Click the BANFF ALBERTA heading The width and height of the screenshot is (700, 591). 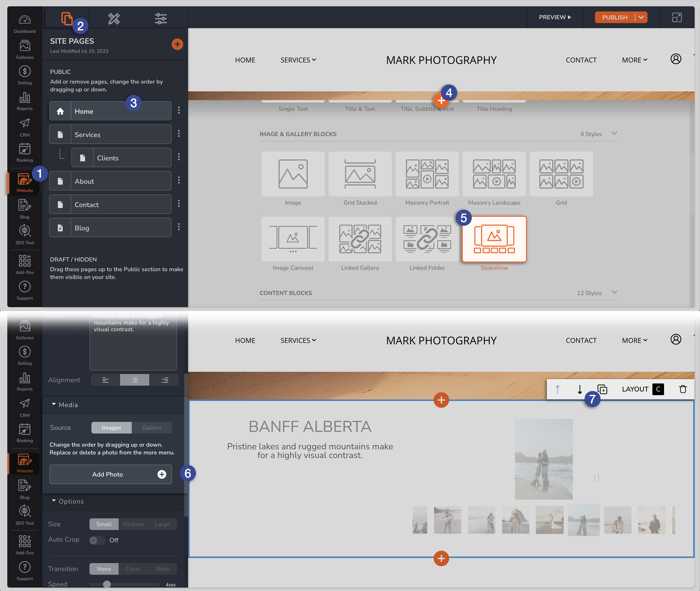coord(310,426)
